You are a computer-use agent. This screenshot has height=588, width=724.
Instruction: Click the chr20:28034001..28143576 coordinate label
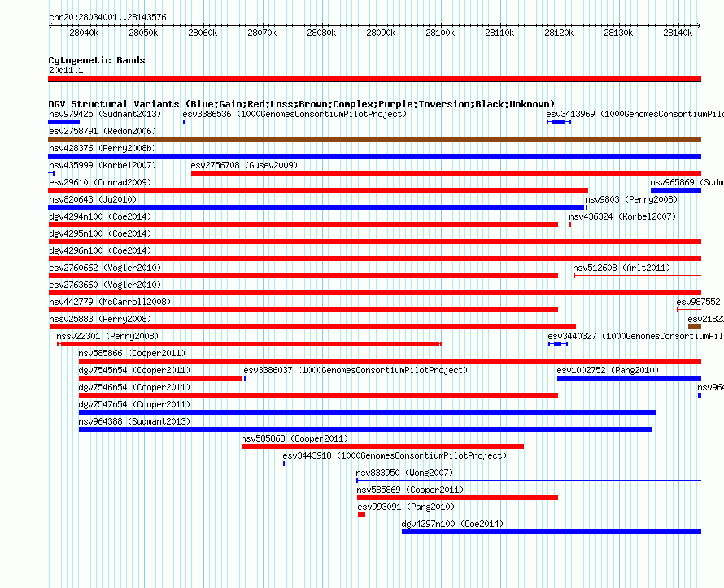(x=107, y=17)
